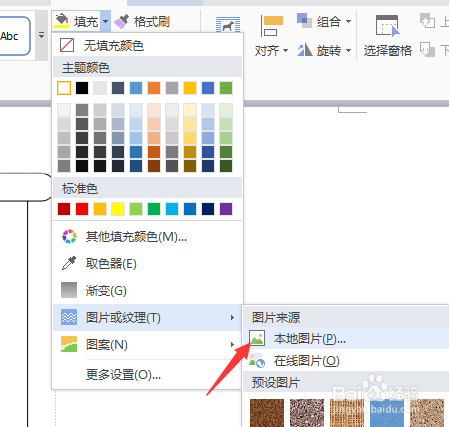
Task: Select the standard yellow color swatch
Action: (x=118, y=209)
